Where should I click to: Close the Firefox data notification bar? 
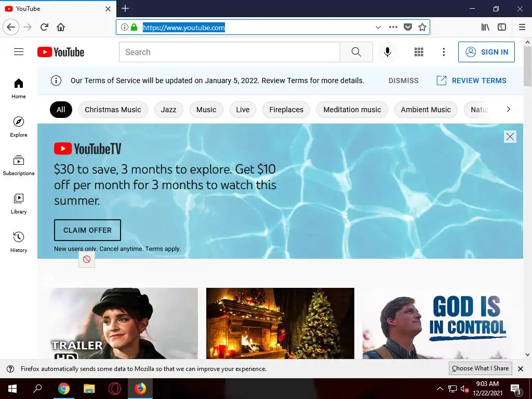pos(521,369)
